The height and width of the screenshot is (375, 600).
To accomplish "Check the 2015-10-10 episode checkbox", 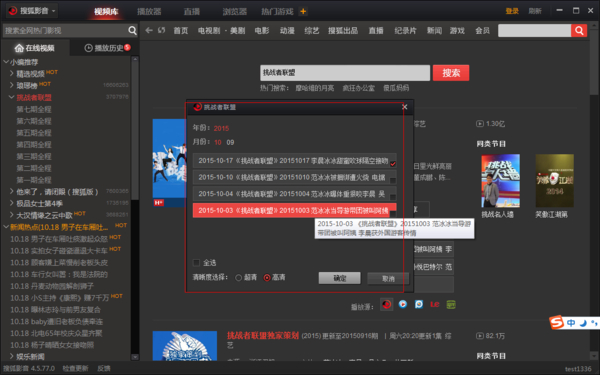I will [393, 180].
